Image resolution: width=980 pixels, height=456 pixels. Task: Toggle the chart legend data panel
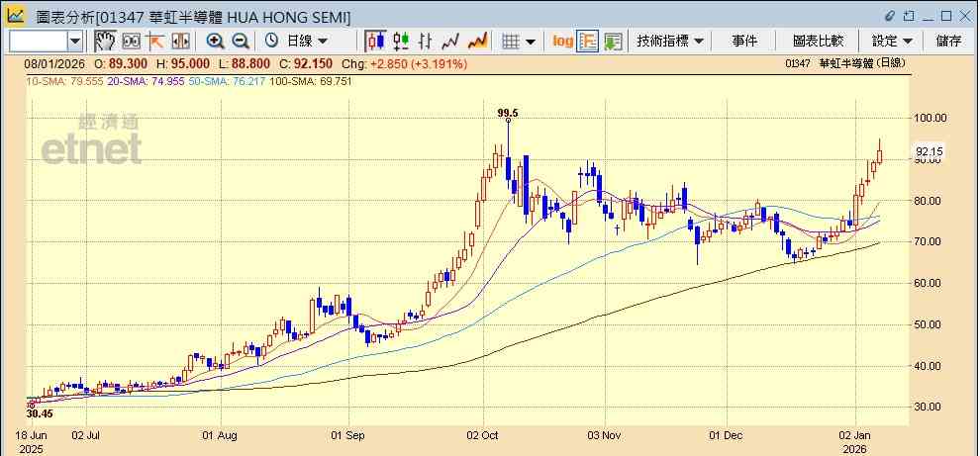pos(587,42)
